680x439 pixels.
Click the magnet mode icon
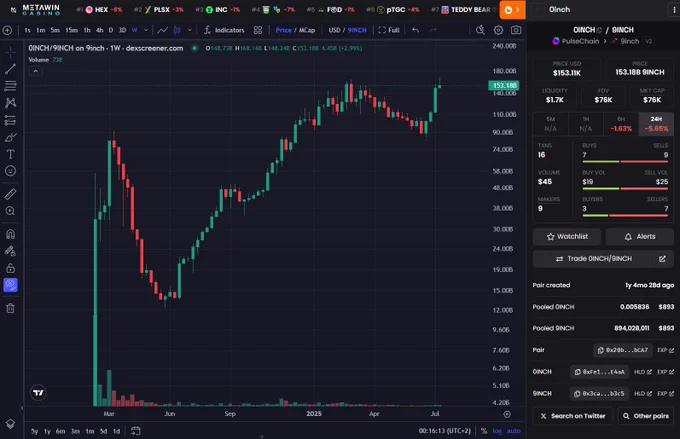point(10,234)
